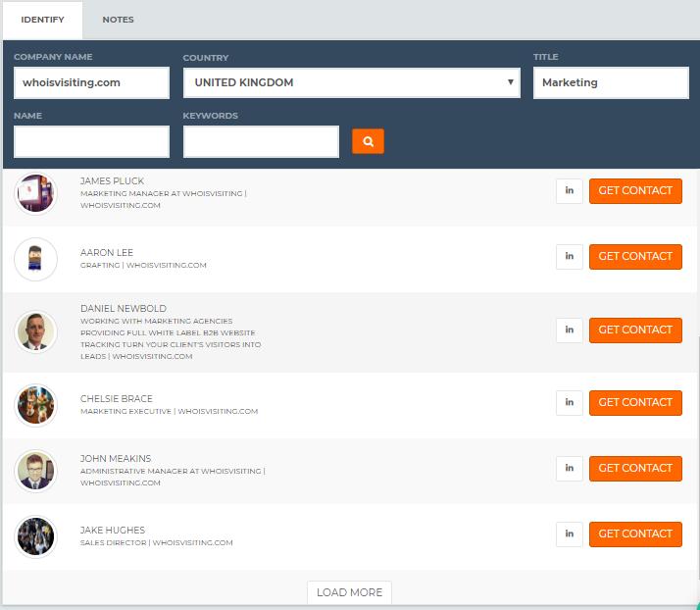Switch to the Notes tab

[x=118, y=20]
